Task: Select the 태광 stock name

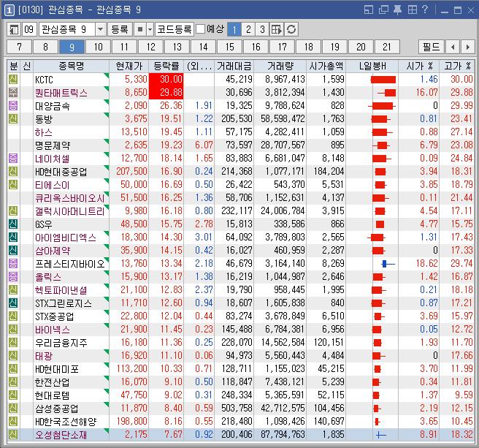Action: pyautogui.click(x=44, y=356)
